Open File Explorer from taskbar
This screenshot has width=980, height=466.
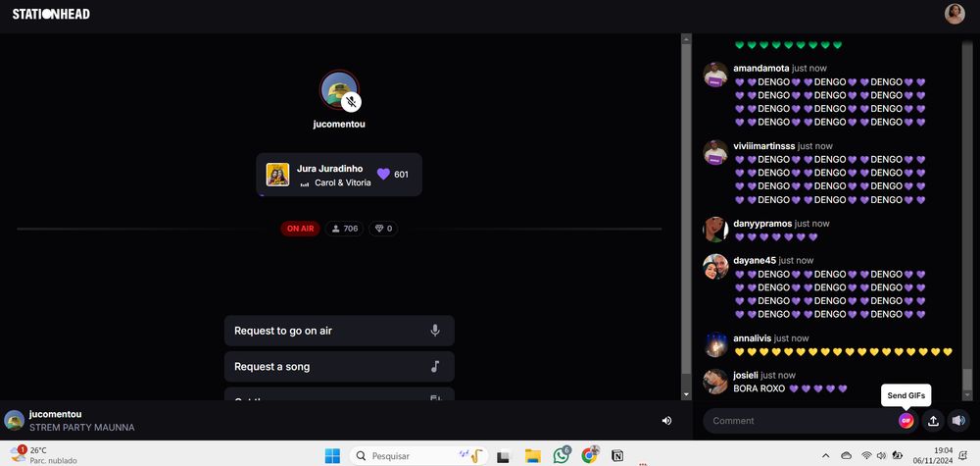pyautogui.click(x=532, y=456)
